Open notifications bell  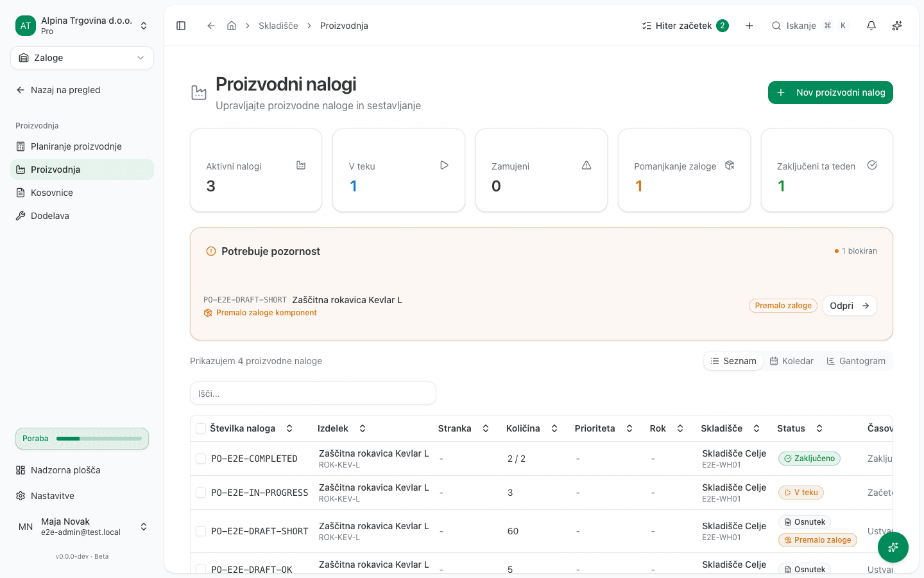tap(871, 26)
